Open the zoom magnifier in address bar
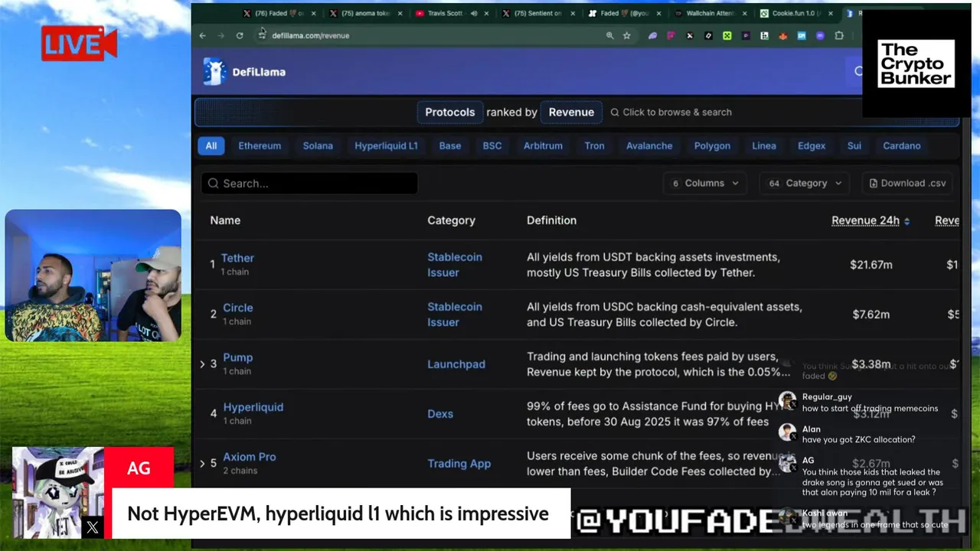 [x=609, y=35]
